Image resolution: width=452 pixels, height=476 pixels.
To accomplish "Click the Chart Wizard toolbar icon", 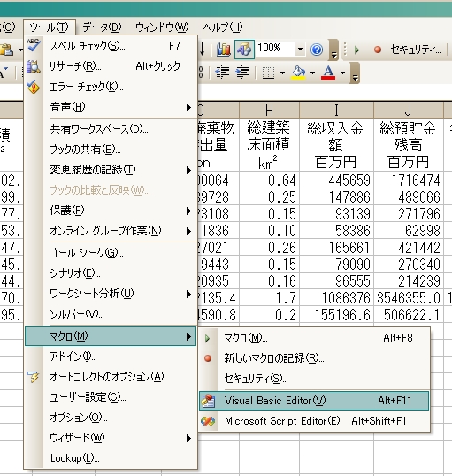I will coord(224,50).
